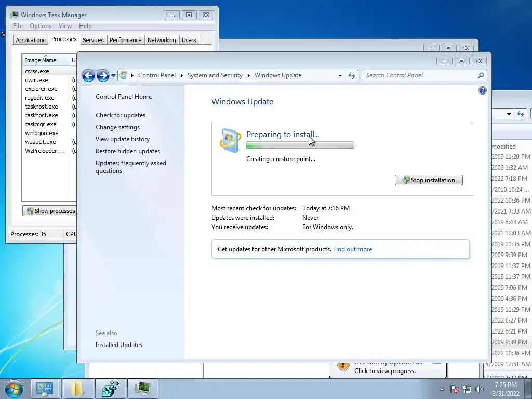Click the install progress bar
Image resolution: width=532 pixels, height=399 pixels.
click(300, 145)
